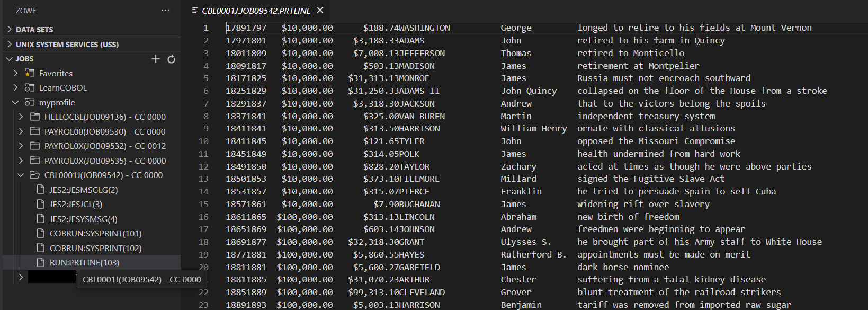Close the CBL0001J.JOB09542.PRTLINE tab
The height and width of the screenshot is (310, 868).
click(x=320, y=10)
